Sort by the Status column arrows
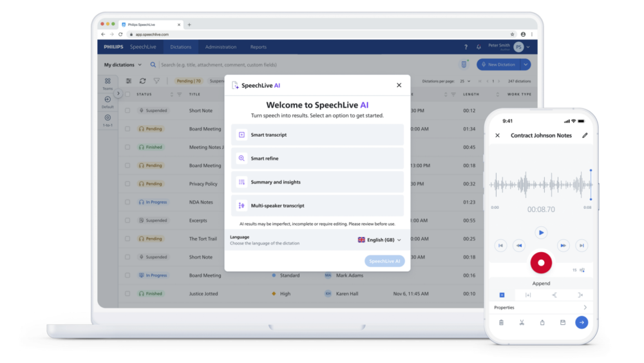The height and width of the screenshot is (363, 644). point(172,95)
